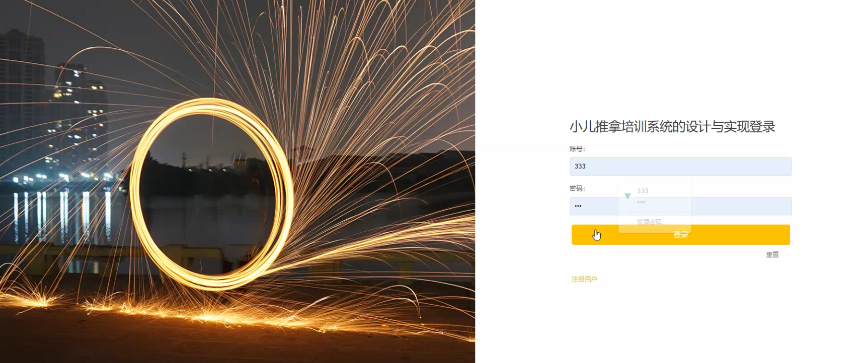Open the 注册用户 register user link
Viewport: 868px width, 363px height.
tap(584, 279)
